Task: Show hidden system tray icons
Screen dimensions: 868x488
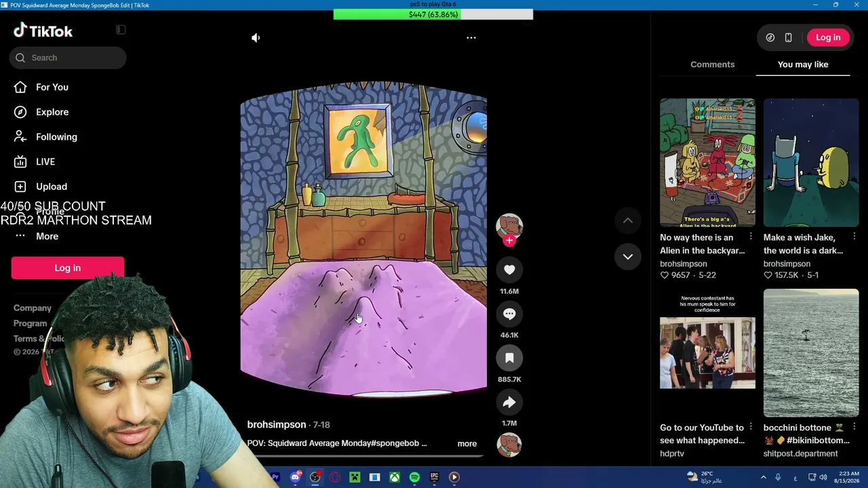Action: click(763, 477)
